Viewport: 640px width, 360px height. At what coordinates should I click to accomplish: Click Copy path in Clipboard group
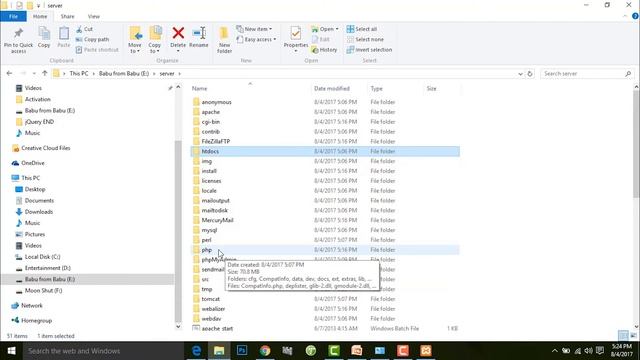[92, 39]
